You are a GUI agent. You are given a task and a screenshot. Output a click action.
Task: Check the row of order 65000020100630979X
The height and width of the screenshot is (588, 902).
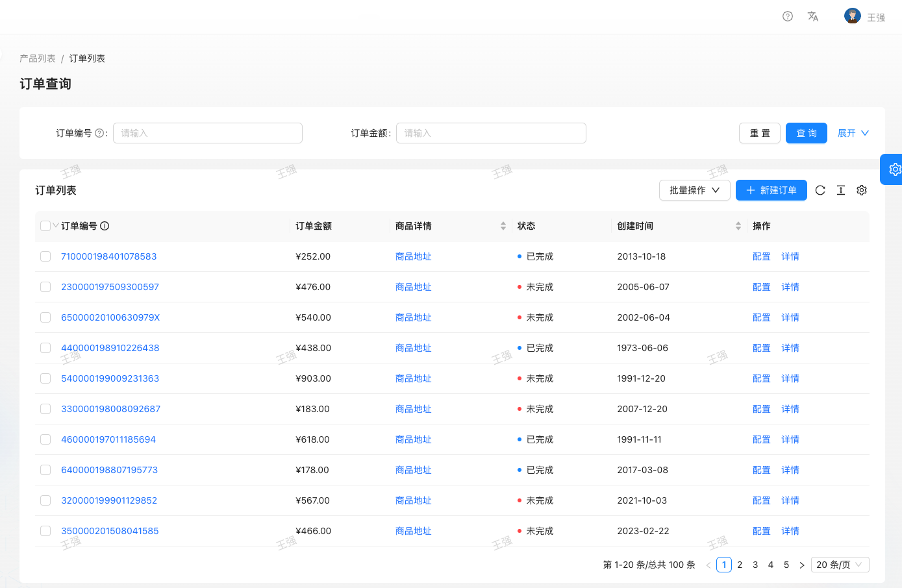(x=45, y=317)
